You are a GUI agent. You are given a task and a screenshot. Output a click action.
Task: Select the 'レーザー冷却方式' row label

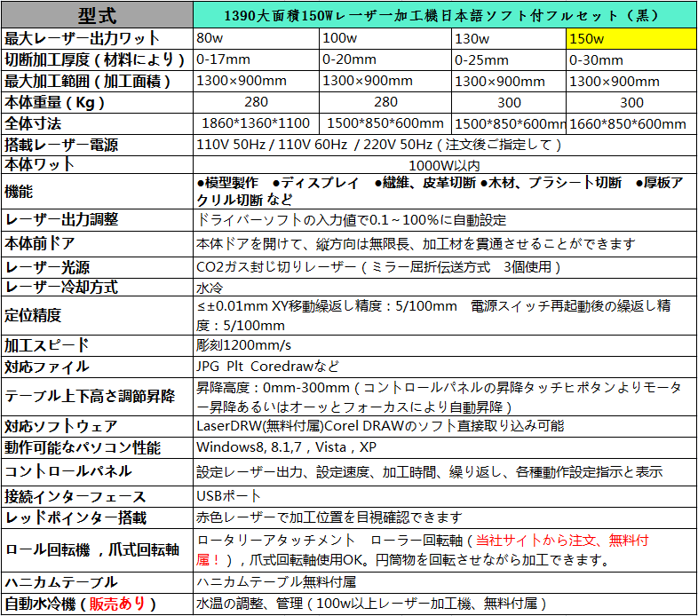coord(97,288)
